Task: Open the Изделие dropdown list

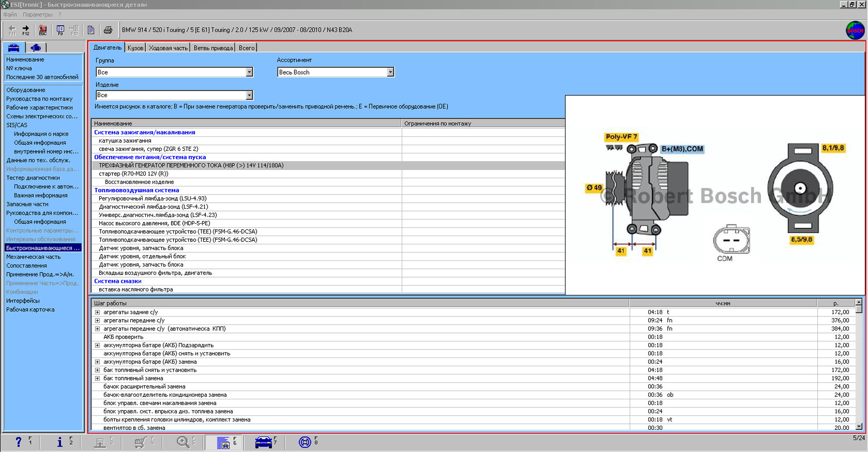Action: [x=249, y=95]
